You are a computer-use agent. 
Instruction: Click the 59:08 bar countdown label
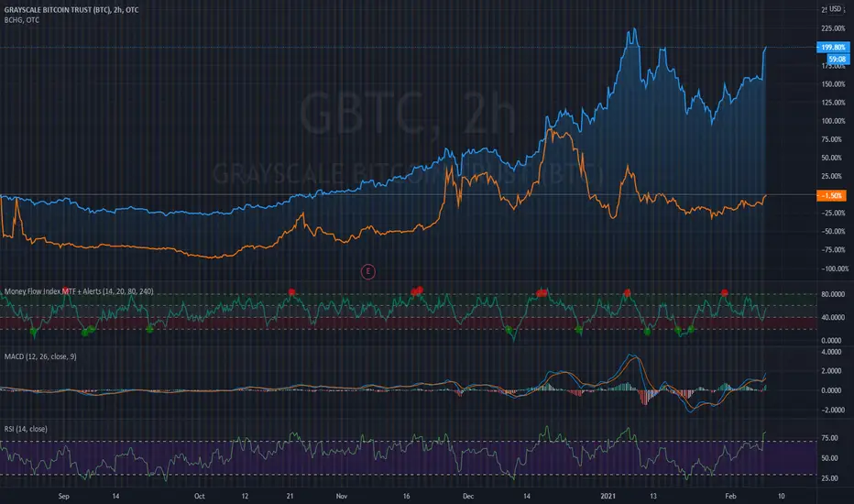tap(838, 59)
